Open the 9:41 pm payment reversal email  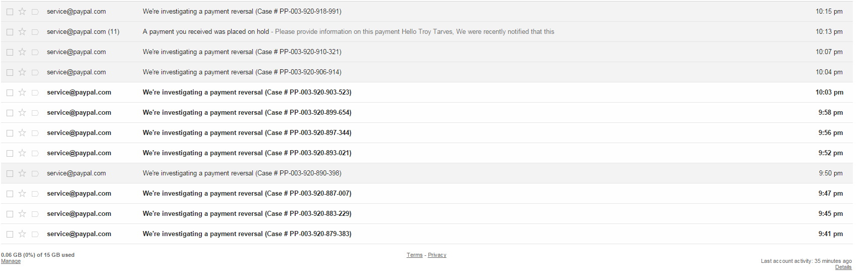click(x=247, y=234)
